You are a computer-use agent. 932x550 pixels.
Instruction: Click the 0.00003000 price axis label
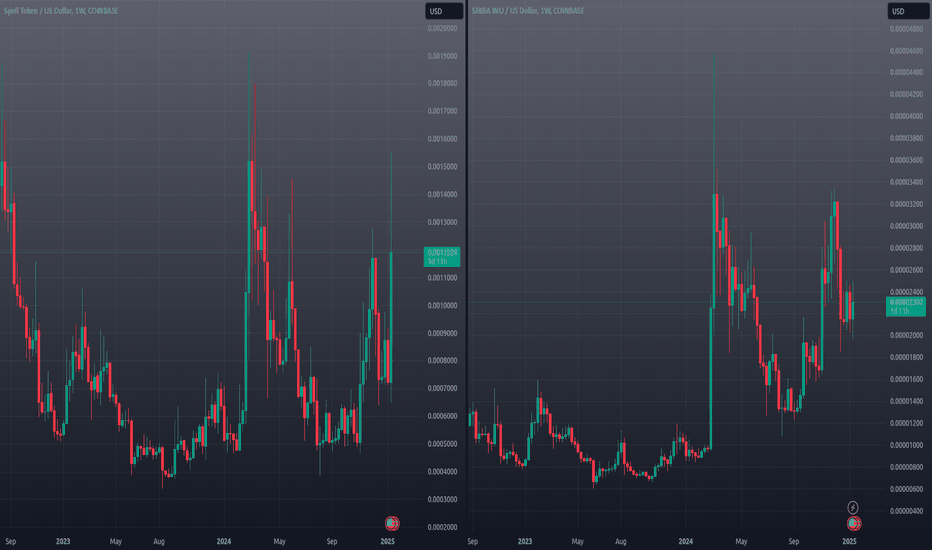coord(906,226)
